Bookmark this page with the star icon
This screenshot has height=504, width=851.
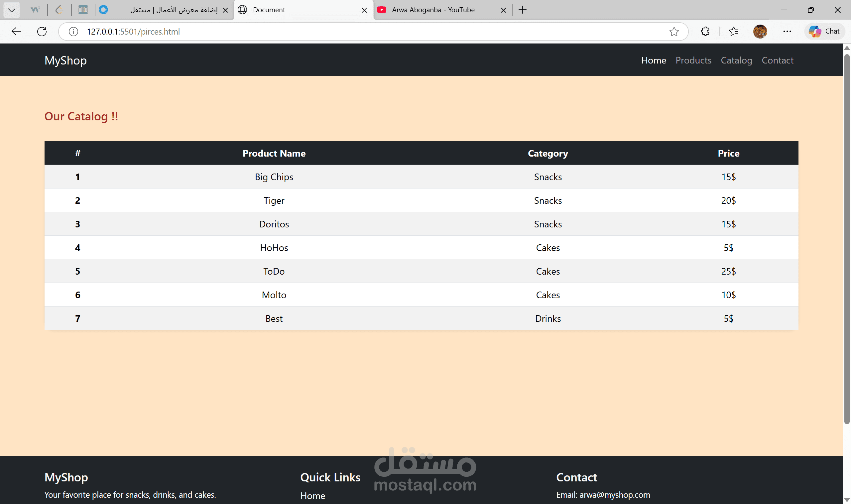click(674, 32)
